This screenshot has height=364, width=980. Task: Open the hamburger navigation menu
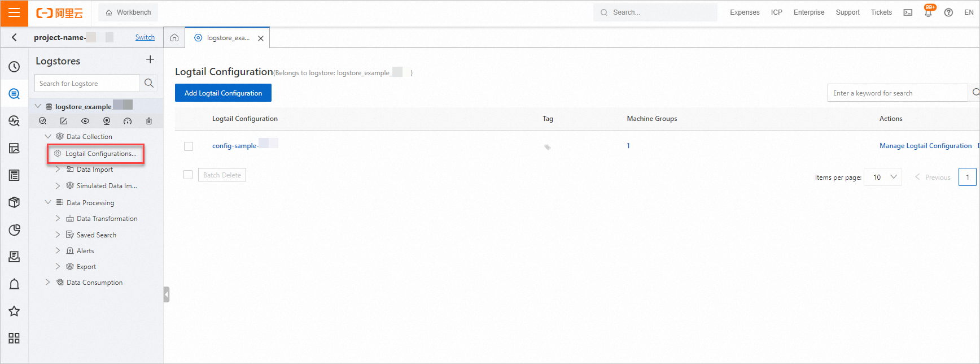14,13
